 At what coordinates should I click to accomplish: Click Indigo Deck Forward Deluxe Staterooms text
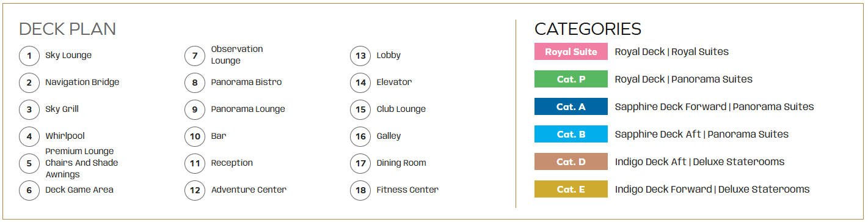click(x=712, y=190)
